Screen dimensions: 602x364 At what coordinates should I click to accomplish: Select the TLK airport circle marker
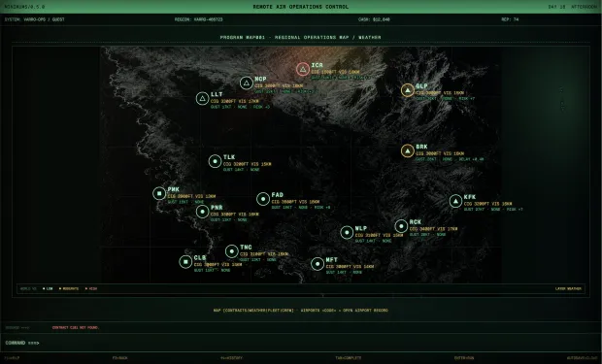[215, 161]
